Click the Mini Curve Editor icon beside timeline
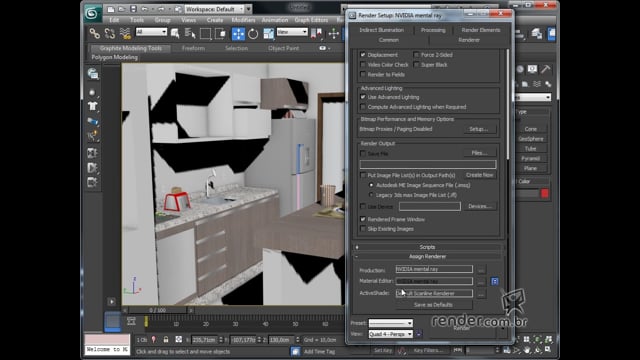The image size is (640, 360). point(131,321)
